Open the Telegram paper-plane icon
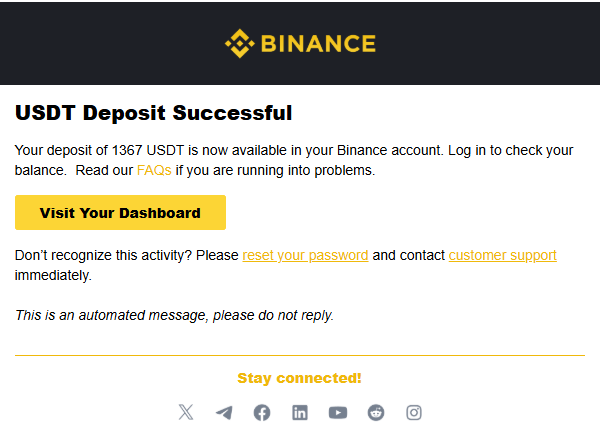 [224, 412]
